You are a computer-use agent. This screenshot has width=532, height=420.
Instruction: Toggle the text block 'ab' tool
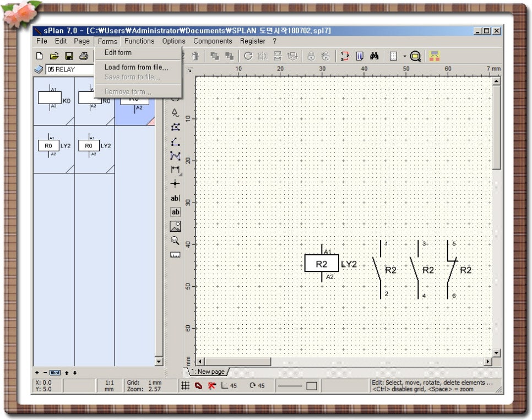pos(175,212)
